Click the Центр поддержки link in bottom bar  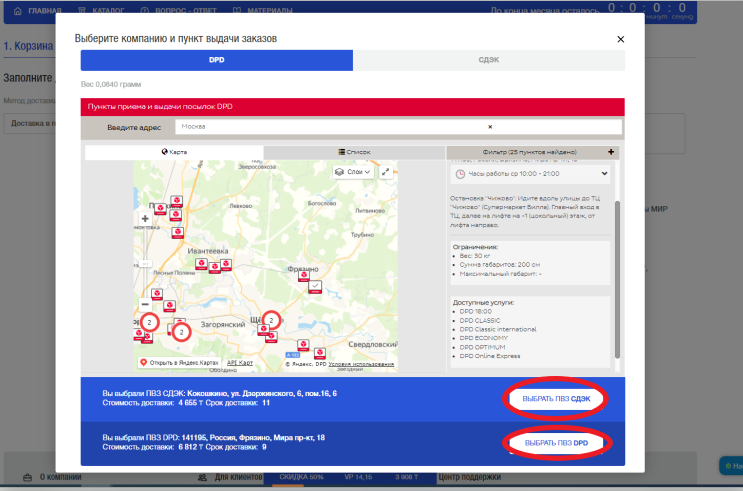coord(469,477)
